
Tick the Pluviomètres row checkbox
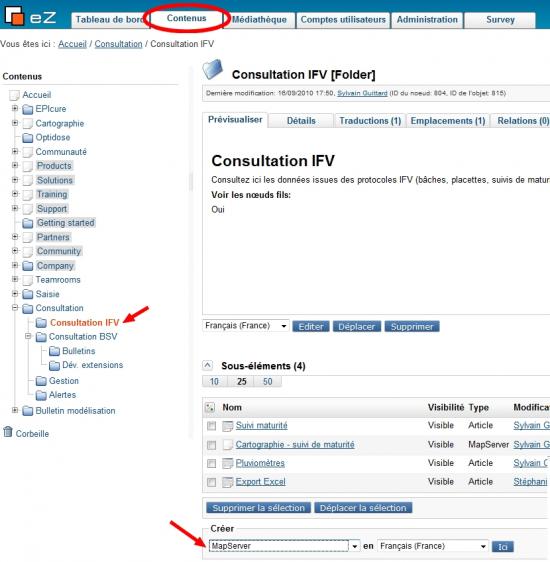211,463
